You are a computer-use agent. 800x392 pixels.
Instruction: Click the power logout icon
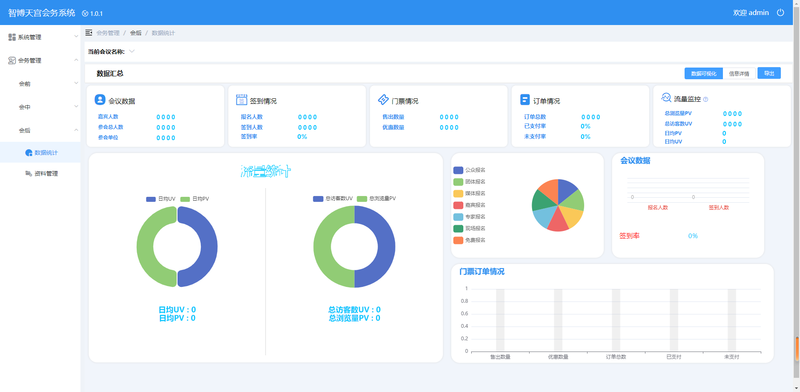pos(780,13)
